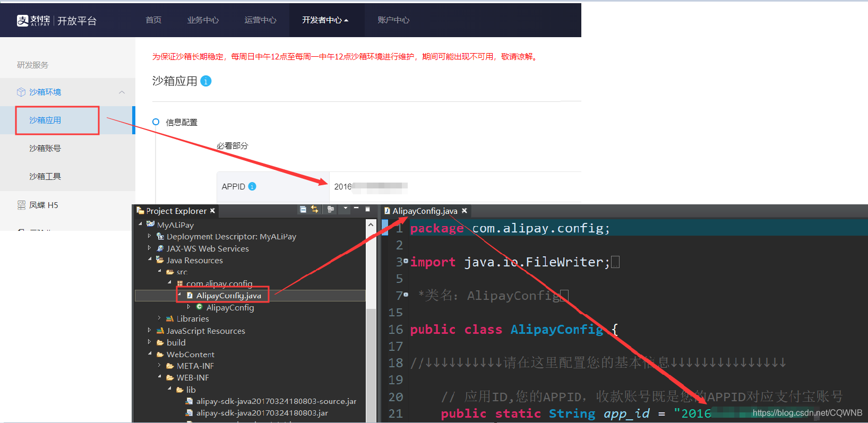Select alipay-sdk-java20170324180803-source.jar
868x423 pixels.
[276, 402]
